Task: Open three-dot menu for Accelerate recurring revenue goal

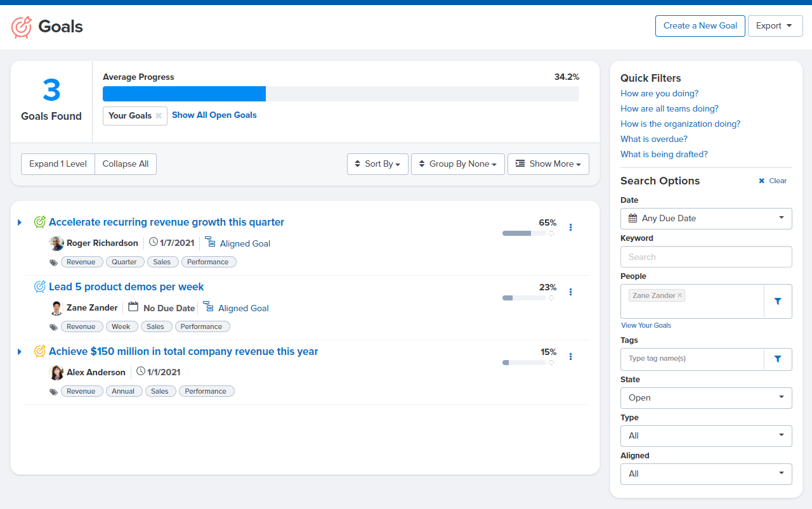Action: pyautogui.click(x=571, y=227)
